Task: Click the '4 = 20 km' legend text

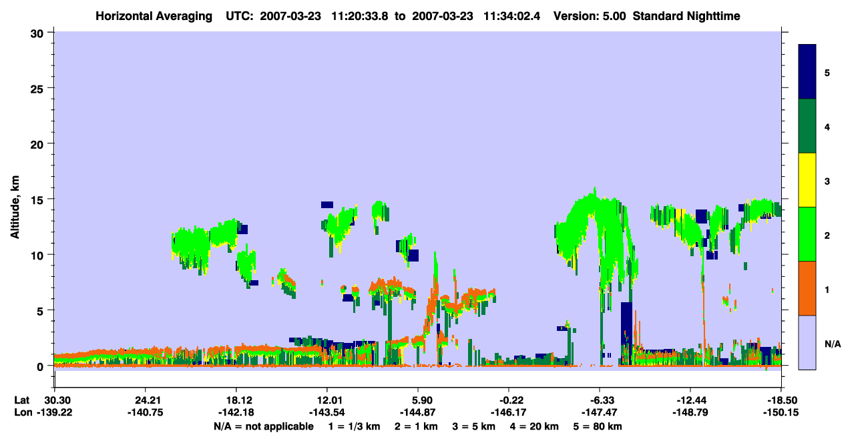Action: click(x=535, y=426)
